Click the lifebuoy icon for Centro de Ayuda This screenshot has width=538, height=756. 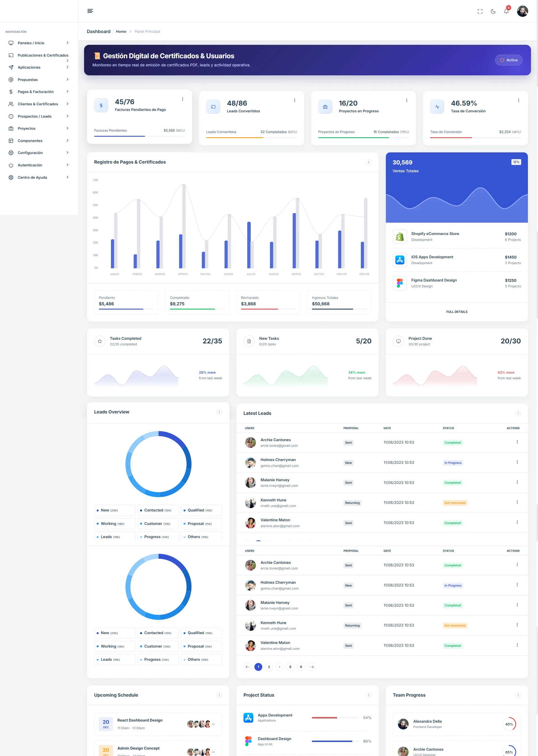tap(11, 177)
